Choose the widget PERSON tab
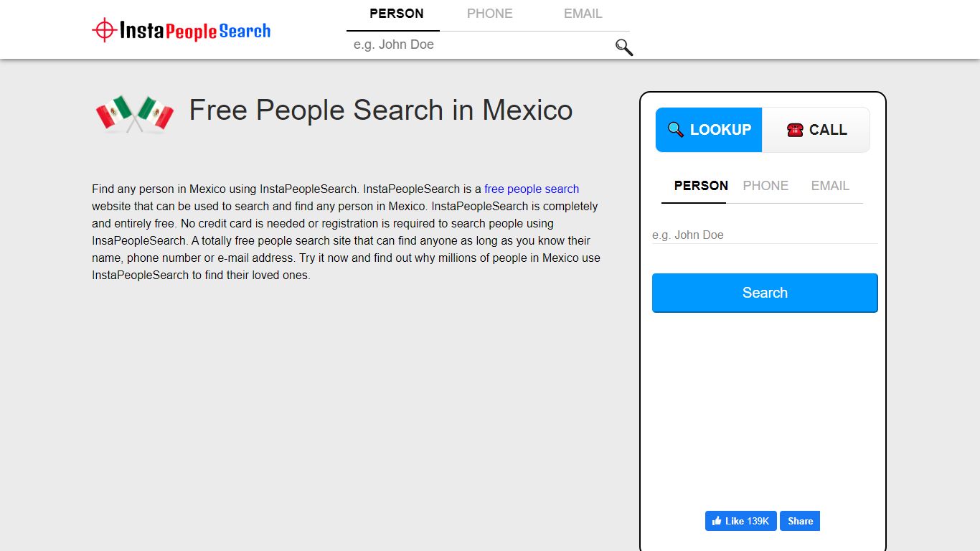The image size is (980, 551). tap(701, 186)
